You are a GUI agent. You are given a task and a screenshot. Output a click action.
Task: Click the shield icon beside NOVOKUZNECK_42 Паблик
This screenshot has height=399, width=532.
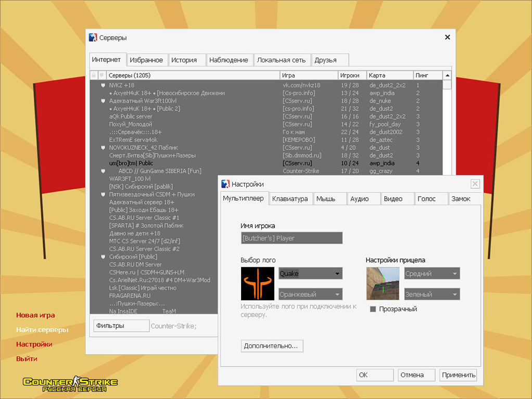[x=103, y=147]
